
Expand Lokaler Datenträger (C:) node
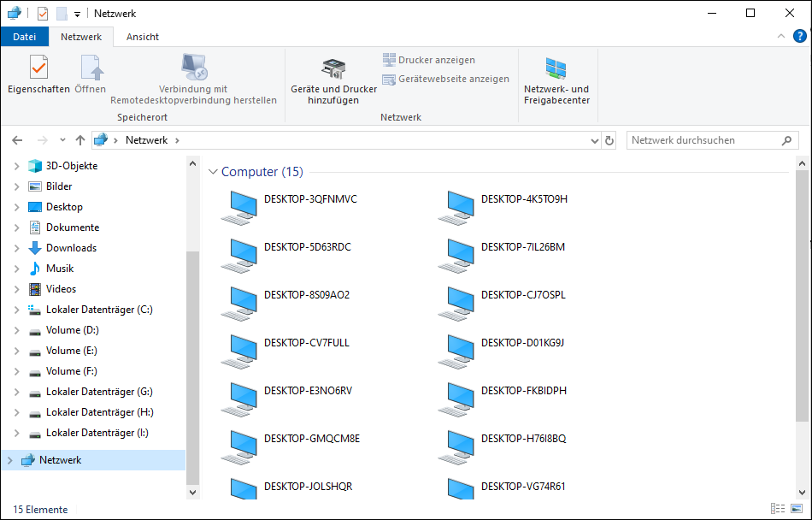pos(16,310)
